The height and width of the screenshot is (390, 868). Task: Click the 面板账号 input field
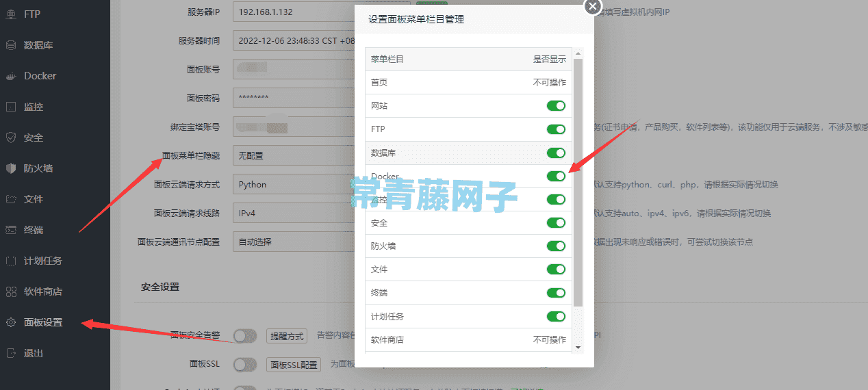[293, 69]
